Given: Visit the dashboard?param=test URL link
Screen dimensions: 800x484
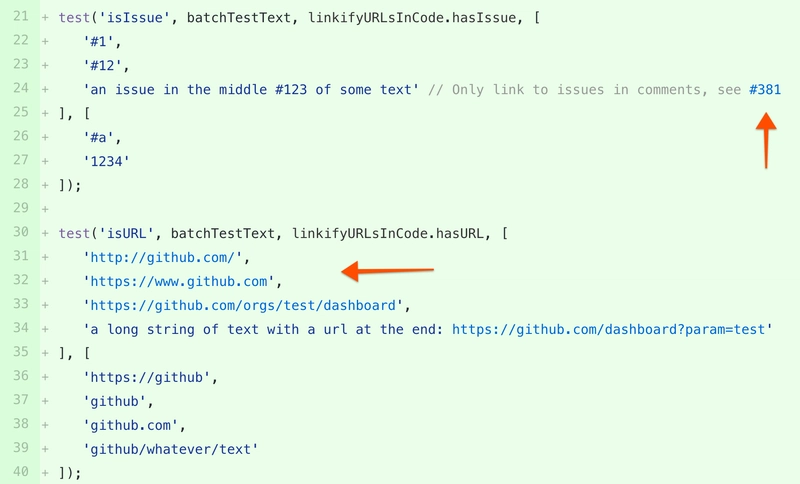Looking at the screenshot, I should click(612, 329).
